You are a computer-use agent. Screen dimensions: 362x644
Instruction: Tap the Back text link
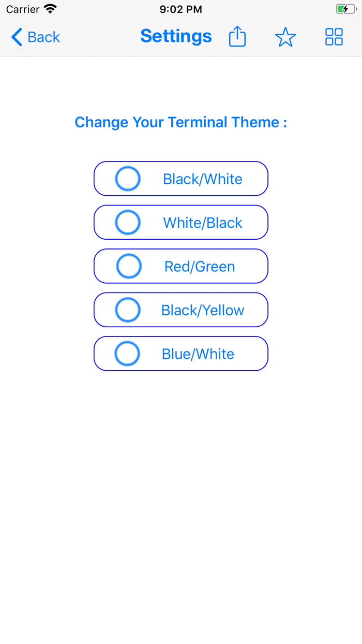click(43, 37)
